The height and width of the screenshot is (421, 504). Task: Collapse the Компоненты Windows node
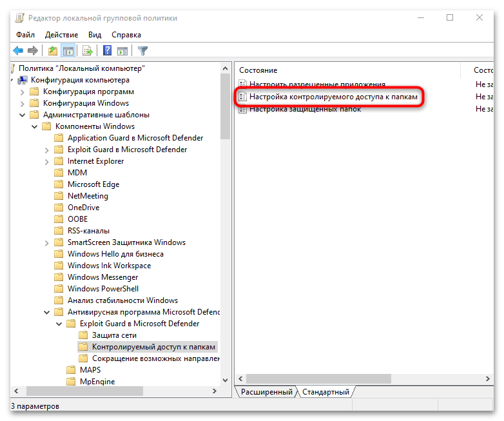(34, 127)
